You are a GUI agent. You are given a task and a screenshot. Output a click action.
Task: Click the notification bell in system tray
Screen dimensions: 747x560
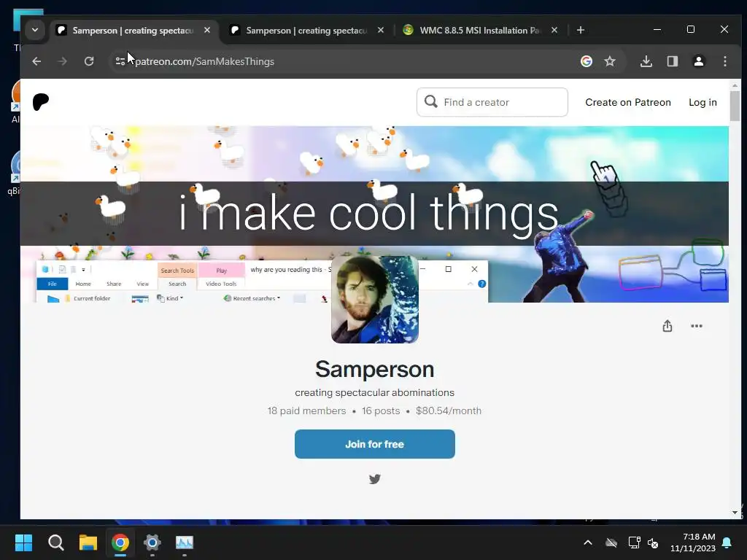[727, 542]
